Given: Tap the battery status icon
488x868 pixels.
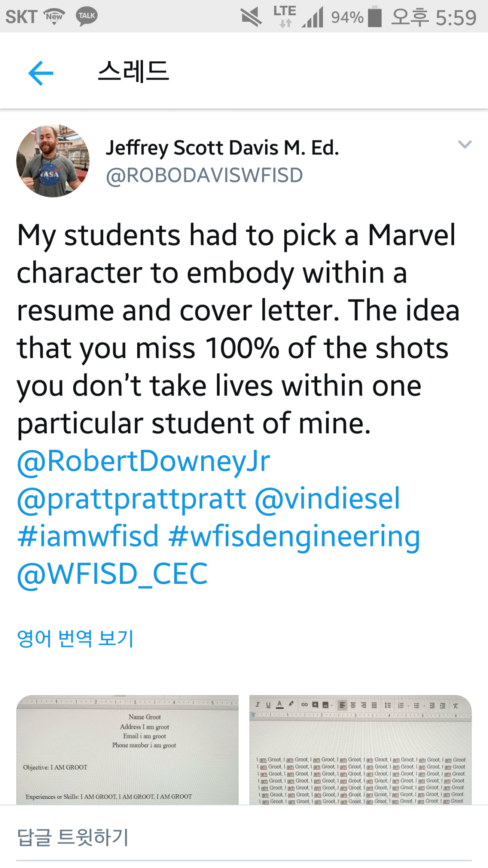Looking at the screenshot, I should click(375, 17).
